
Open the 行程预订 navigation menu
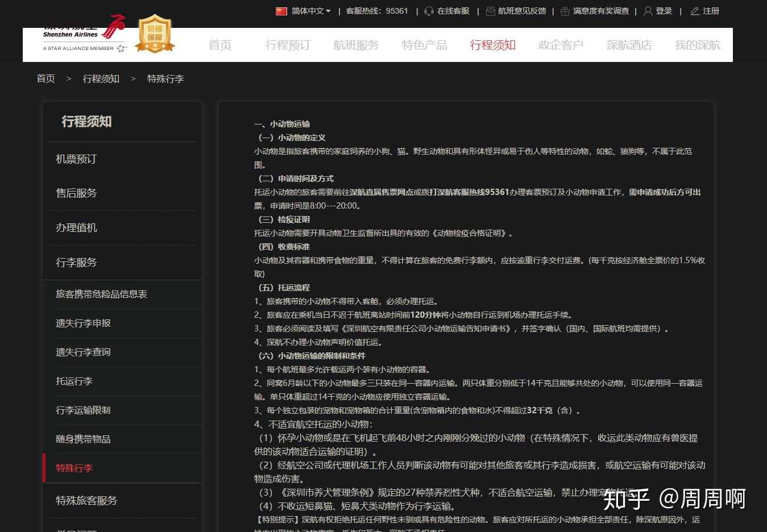pos(288,45)
